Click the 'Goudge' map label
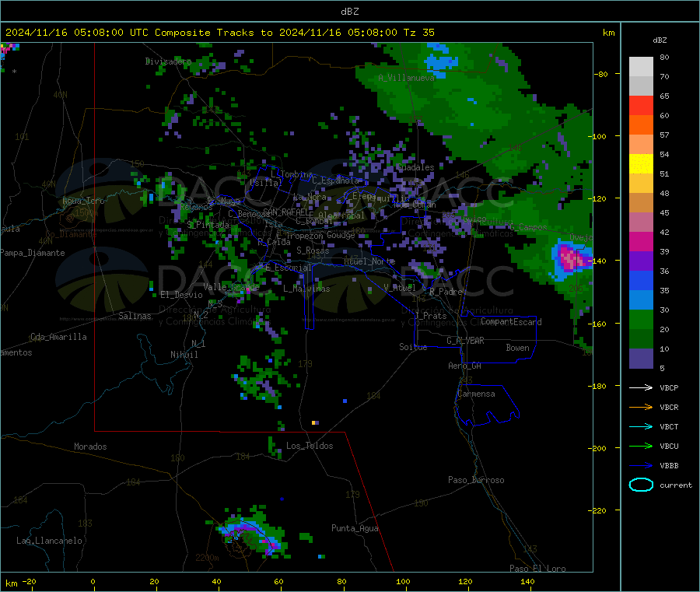The width and height of the screenshot is (700, 592). coord(341,235)
